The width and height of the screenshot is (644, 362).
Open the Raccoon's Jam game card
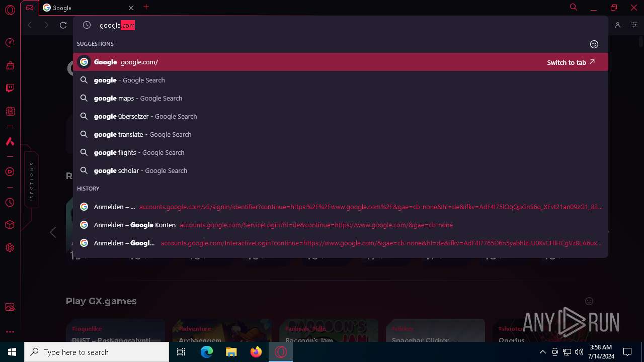click(329, 330)
